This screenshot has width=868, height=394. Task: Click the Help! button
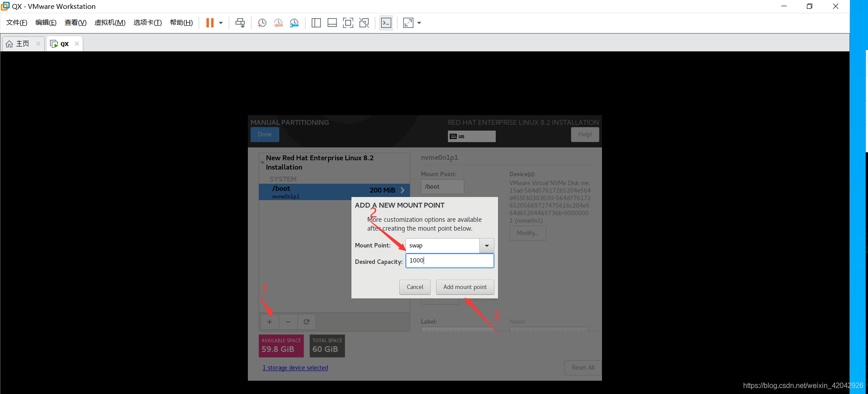tap(585, 135)
